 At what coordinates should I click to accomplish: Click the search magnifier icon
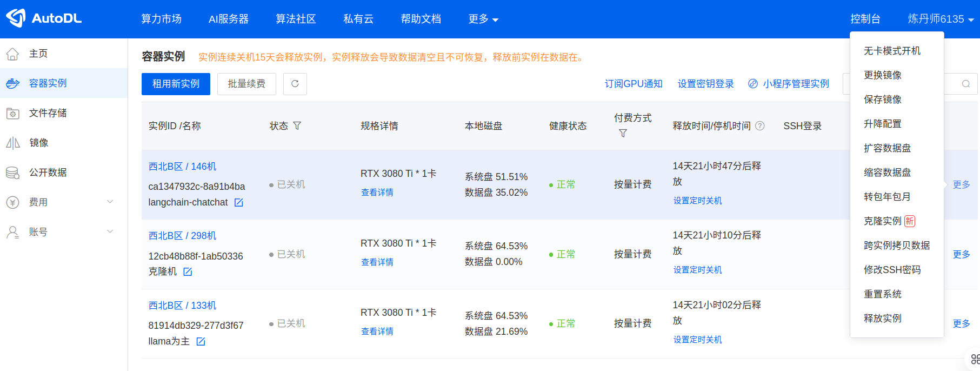[965, 84]
